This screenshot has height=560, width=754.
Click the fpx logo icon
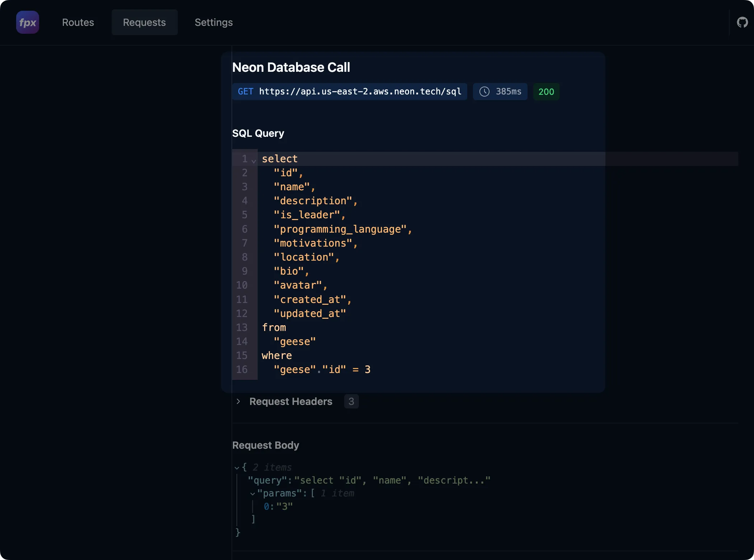coord(28,22)
